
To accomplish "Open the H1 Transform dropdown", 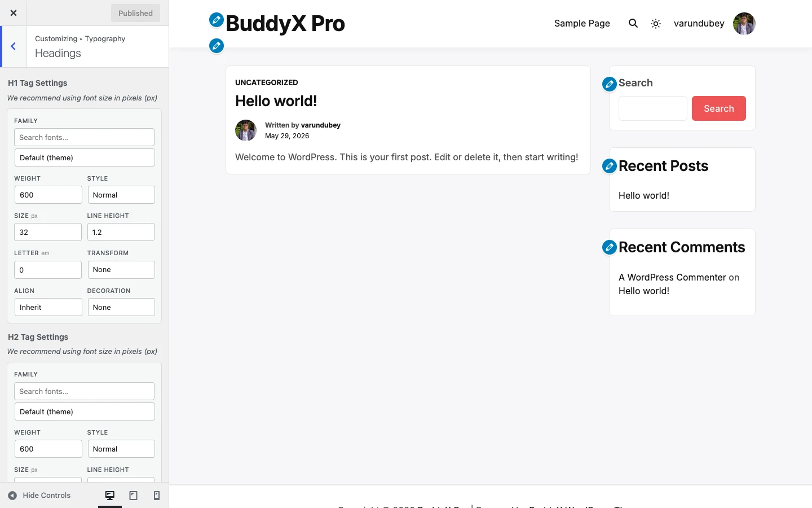I will tap(121, 270).
